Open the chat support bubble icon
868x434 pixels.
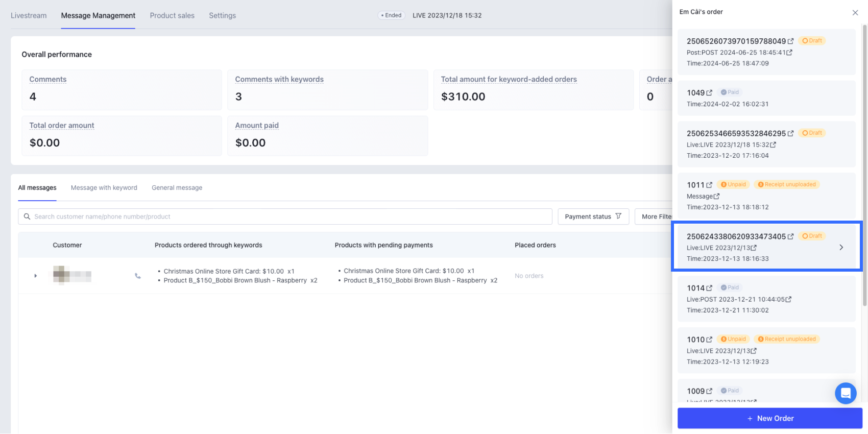pos(845,393)
